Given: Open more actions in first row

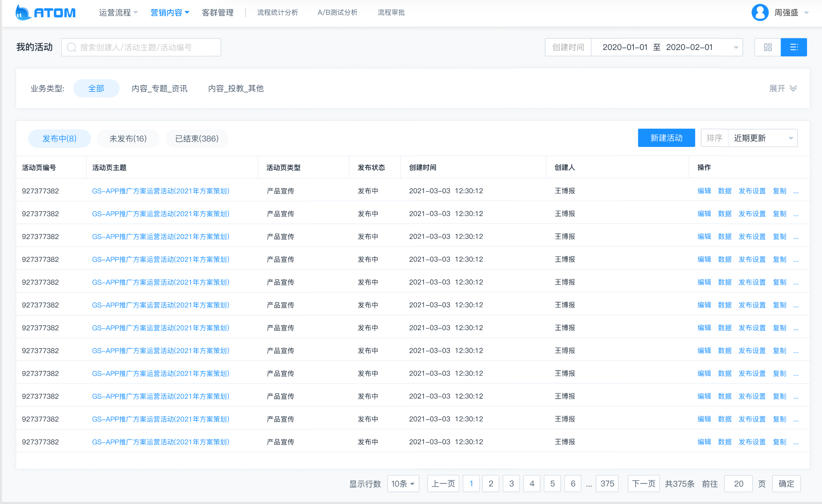Looking at the screenshot, I should [x=796, y=191].
